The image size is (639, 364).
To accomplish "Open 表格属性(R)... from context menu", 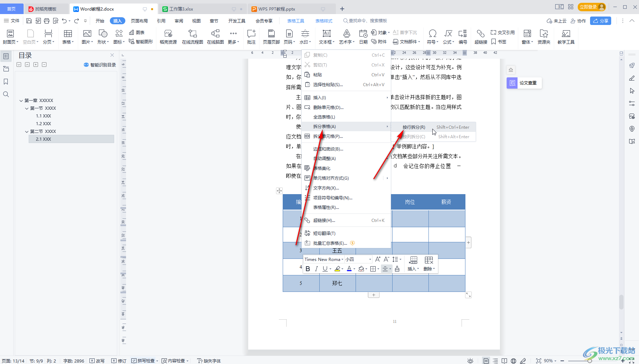I will [346, 207].
